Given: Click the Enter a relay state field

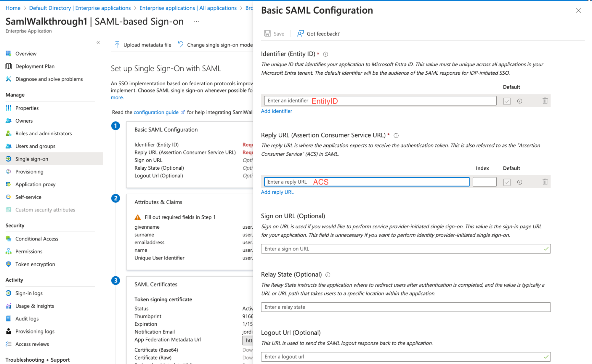Looking at the screenshot, I should (406, 307).
